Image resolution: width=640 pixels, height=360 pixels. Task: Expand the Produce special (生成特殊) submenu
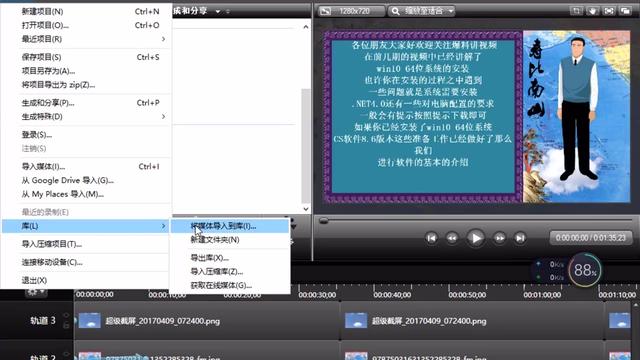86,117
